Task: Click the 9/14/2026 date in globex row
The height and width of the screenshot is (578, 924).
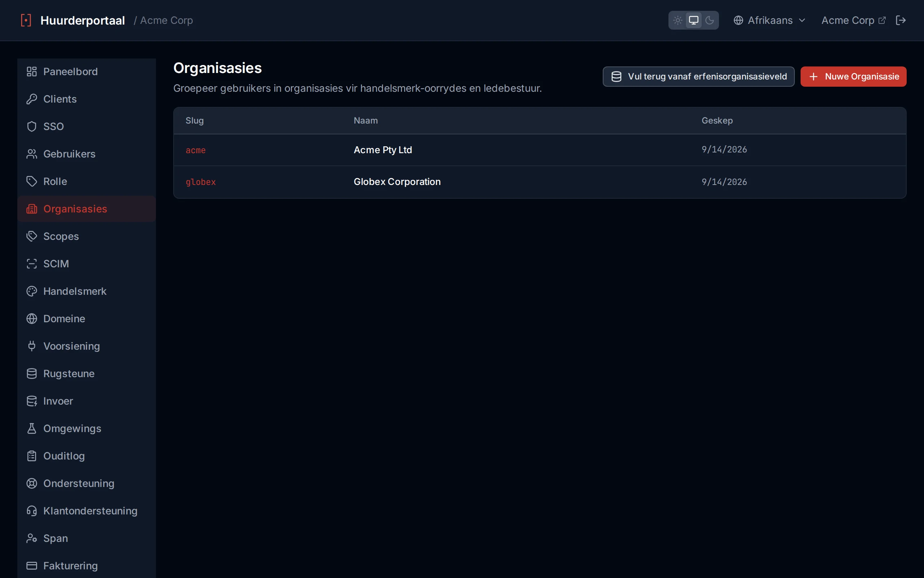Action: pyautogui.click(x=724, y=182)
